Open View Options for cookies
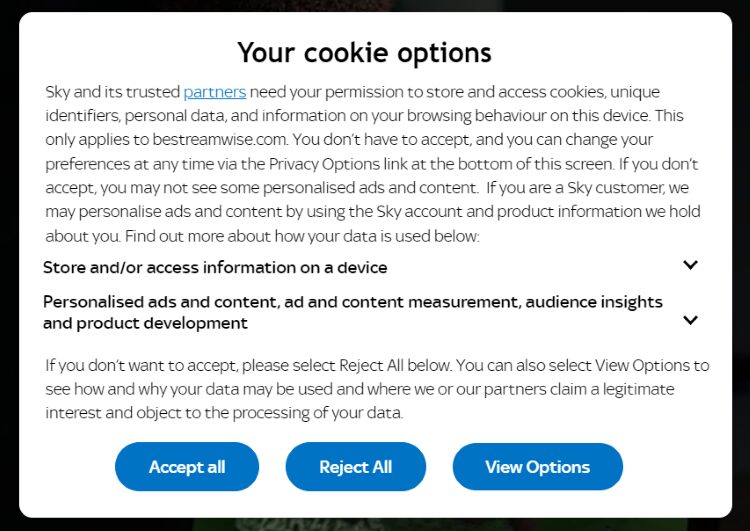 [x=537, y=467]
